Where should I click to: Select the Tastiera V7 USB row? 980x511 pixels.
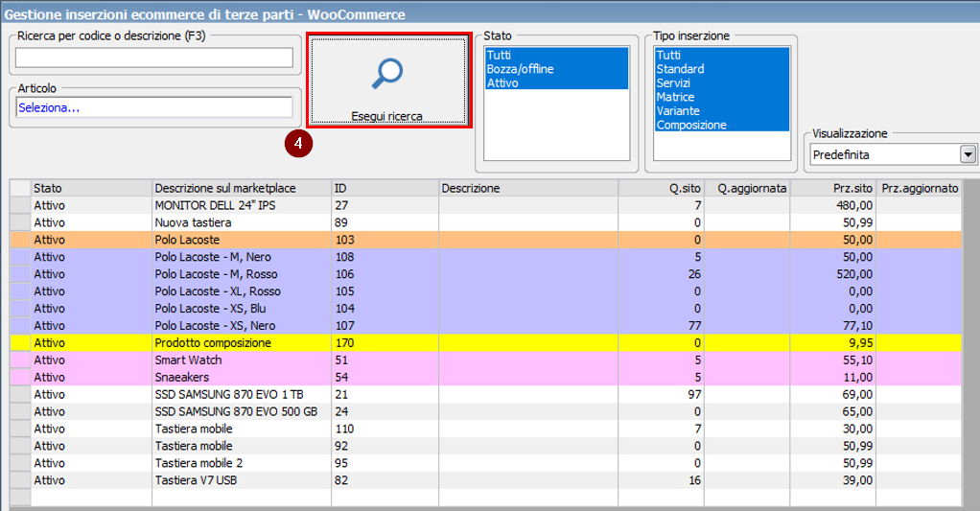coord(485,480)
